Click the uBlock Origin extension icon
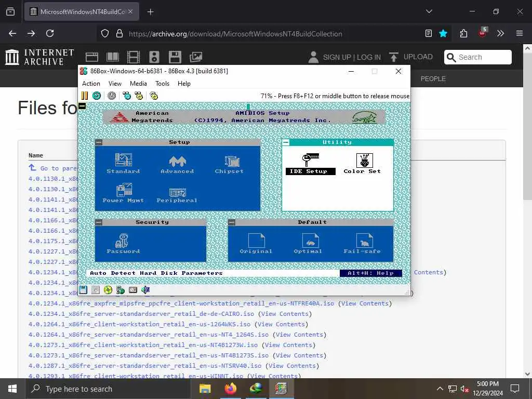The width and height of the screenshot is (532, 399). coord(482,33)
